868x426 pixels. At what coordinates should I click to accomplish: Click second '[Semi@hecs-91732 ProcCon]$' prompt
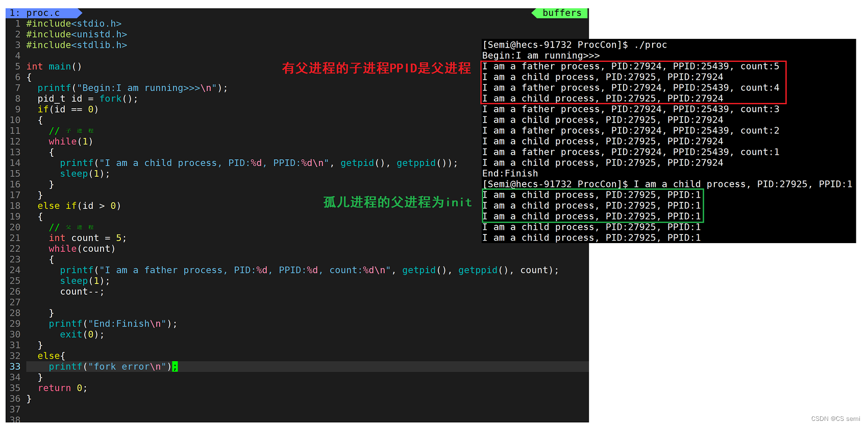pos(555,184)
